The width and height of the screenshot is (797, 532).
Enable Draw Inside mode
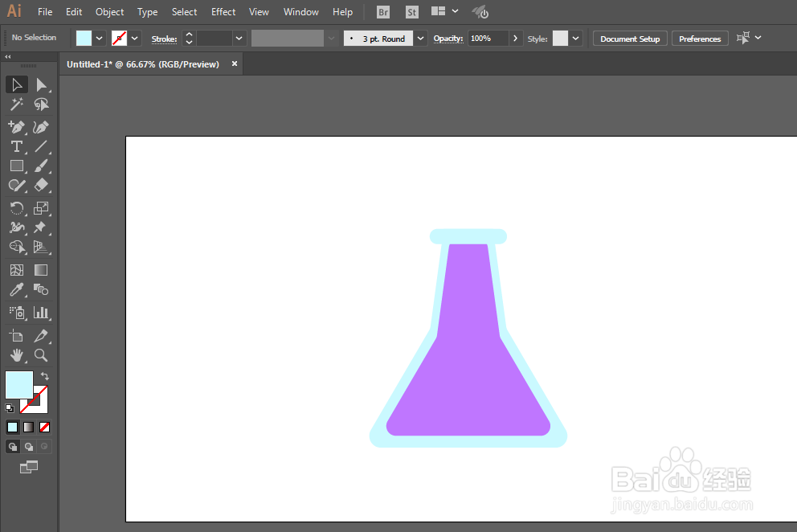(44, 447)
